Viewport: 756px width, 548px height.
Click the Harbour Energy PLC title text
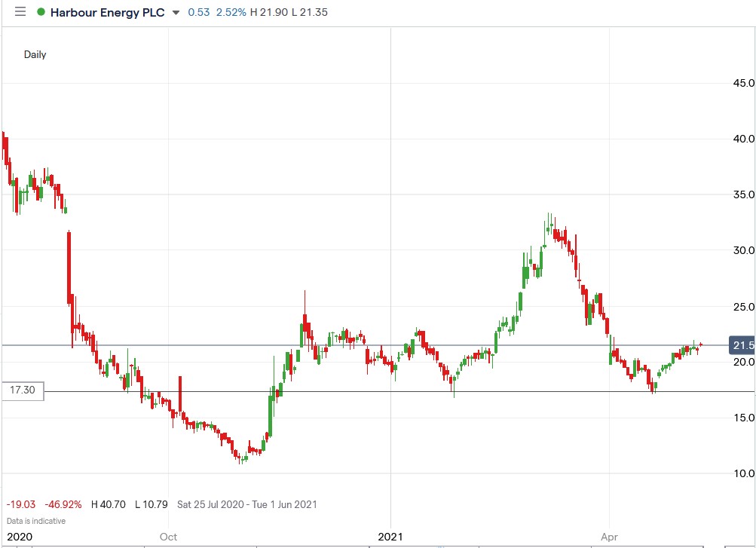click(107, 12)
